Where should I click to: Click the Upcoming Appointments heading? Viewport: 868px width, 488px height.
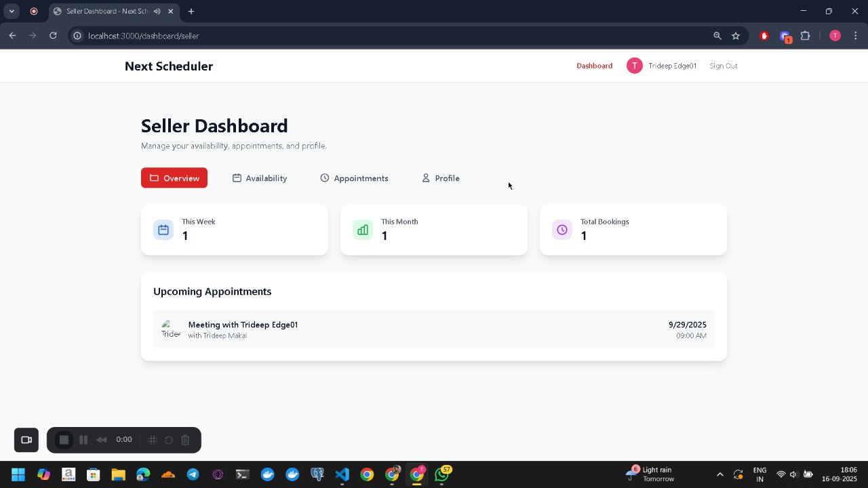[212, 291]
